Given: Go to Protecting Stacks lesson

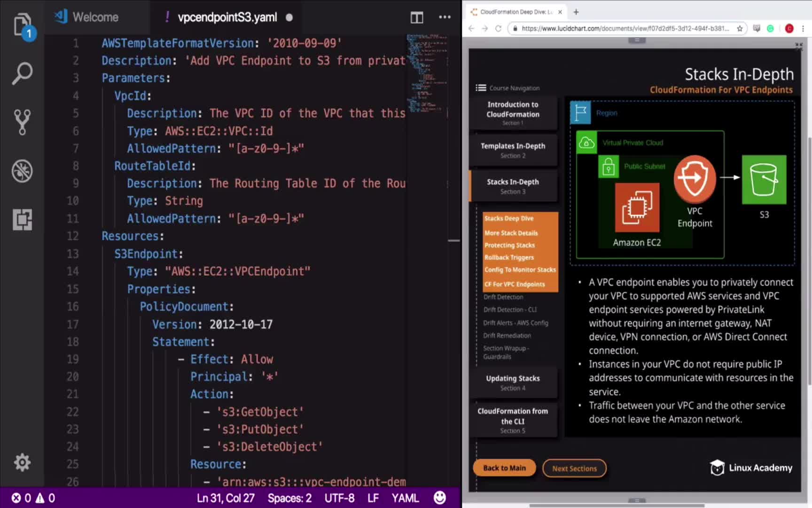Looking at the screenshot, I should point(510,245).
